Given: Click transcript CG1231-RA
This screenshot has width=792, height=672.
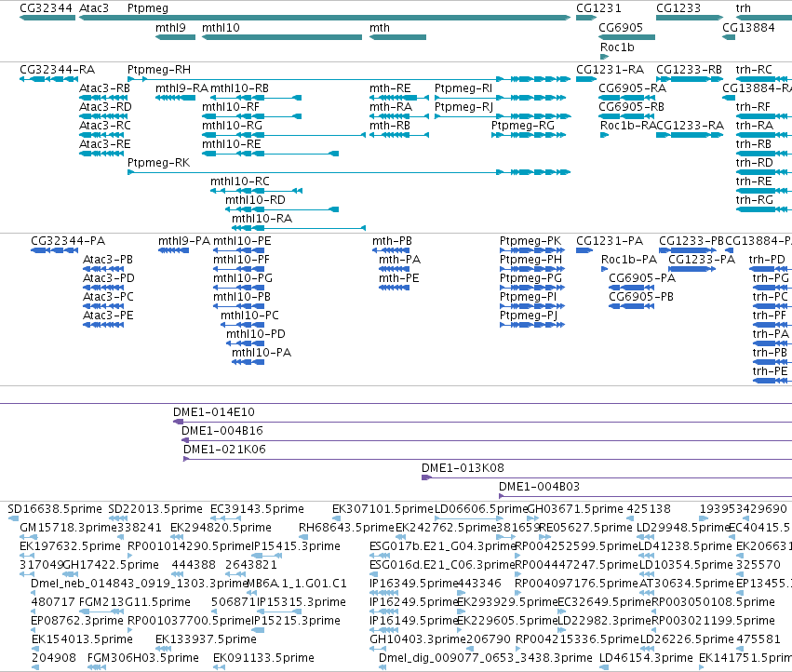Looking at the screenshot, I should click(611, 69).
